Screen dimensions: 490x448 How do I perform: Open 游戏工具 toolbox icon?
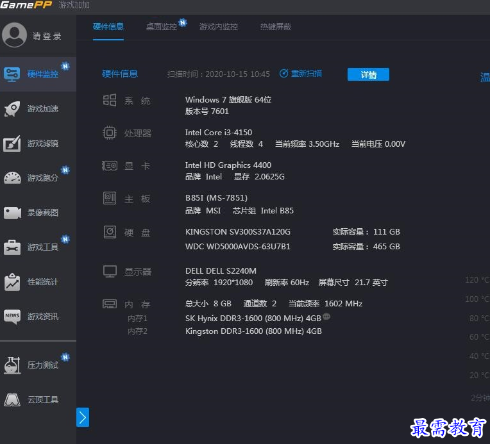[x=12, y=247]
